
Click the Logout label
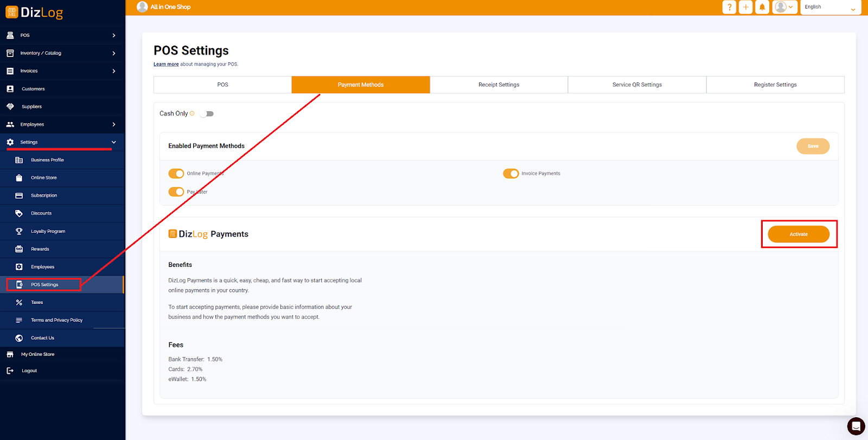pyautogui.click(x=29, y=371)
